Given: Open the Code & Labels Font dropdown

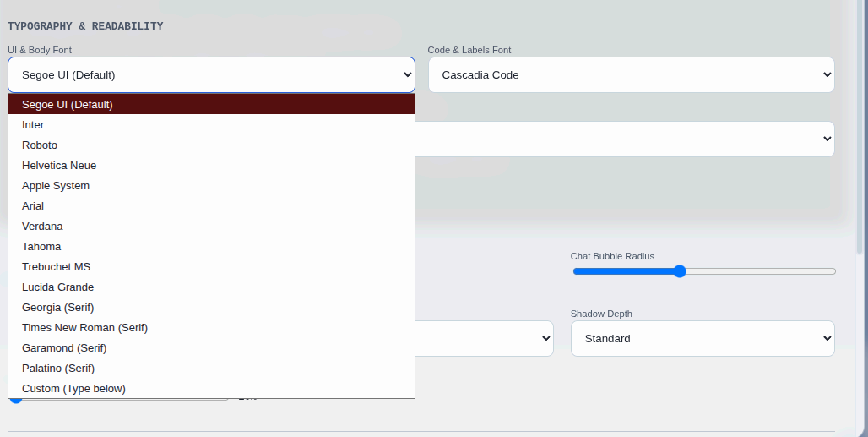Looking at the screenshot, I should (631, 74).
